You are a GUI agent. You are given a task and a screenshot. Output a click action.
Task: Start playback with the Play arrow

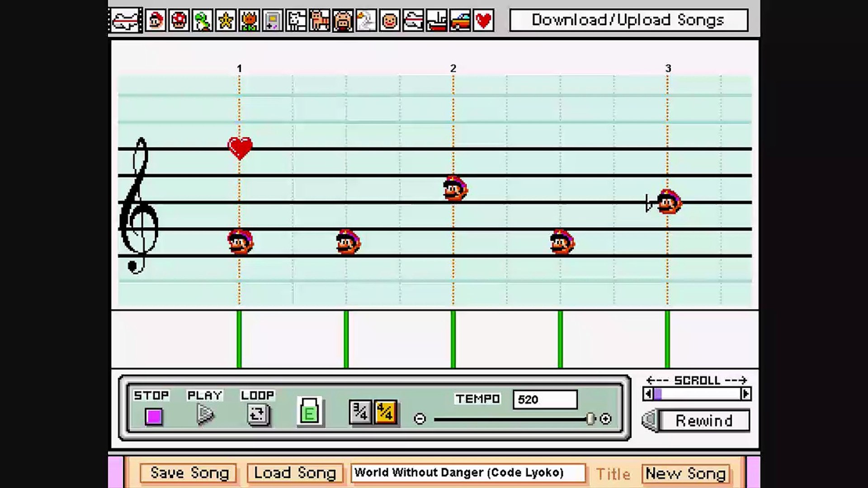tap(205, 414)
